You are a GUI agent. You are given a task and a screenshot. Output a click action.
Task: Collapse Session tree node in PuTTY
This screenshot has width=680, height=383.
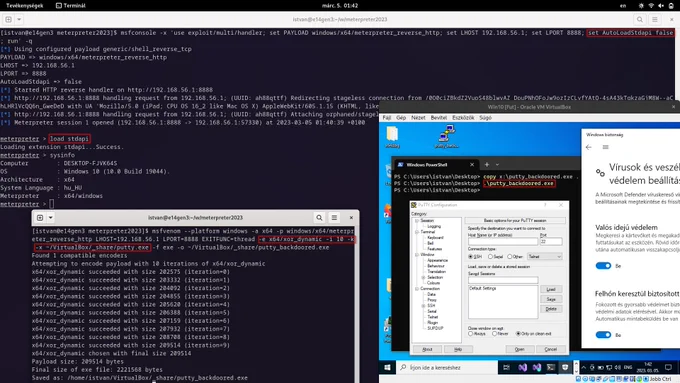coord(417,221)
